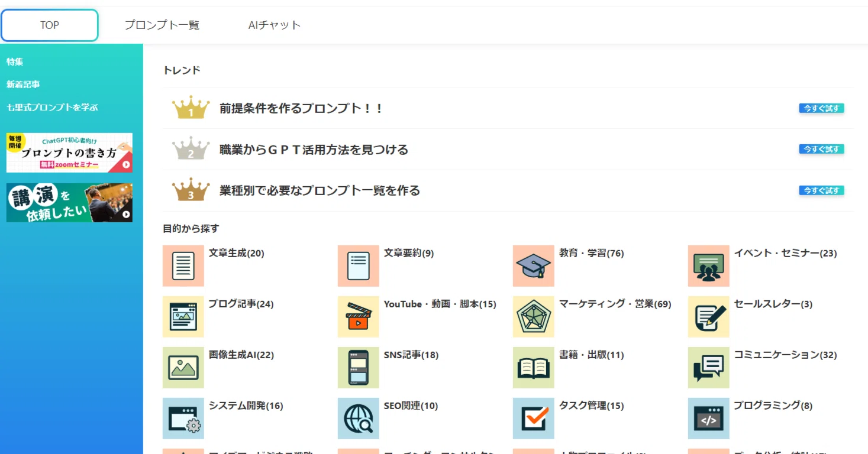Open the SEO関連 globe search icon
The width and height of the screenshot is (868, 454).
tap(359, 419)
